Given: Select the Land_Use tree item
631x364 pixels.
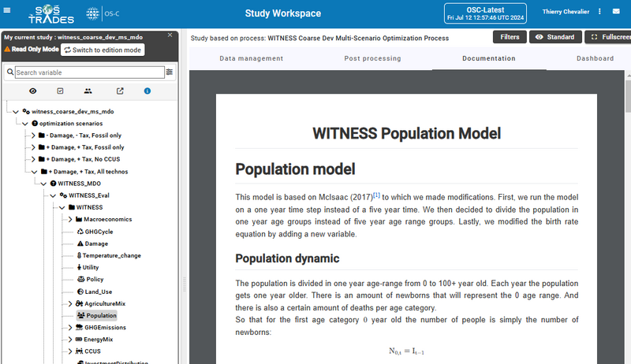Looking at the screenshot, I should [95, 292].
